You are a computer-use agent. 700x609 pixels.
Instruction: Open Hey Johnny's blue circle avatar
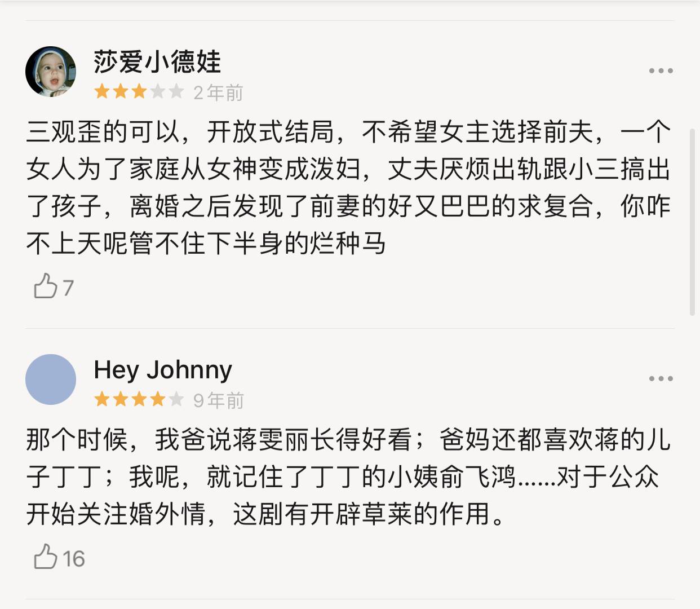click(x=51, y=379)
